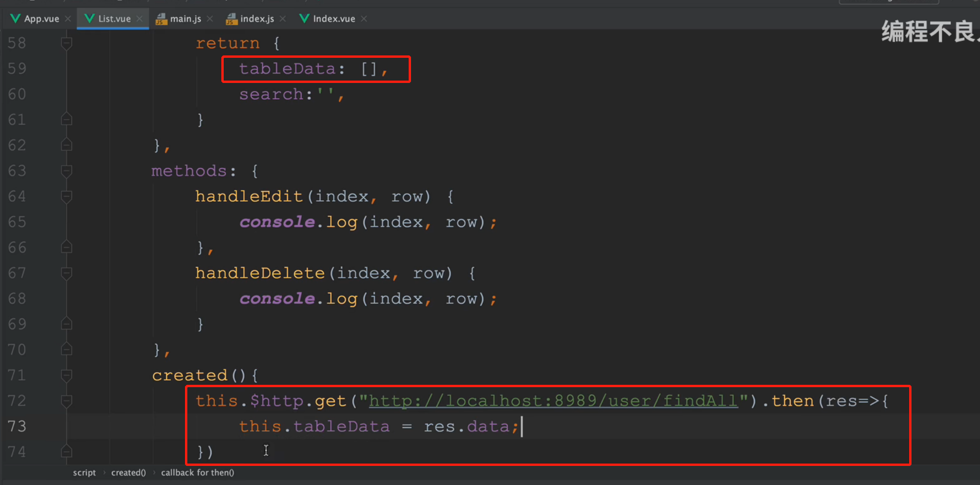The image size is (980, 485).
Task: Switch to the App.vue tab
Action: click(x=41, y=19)
